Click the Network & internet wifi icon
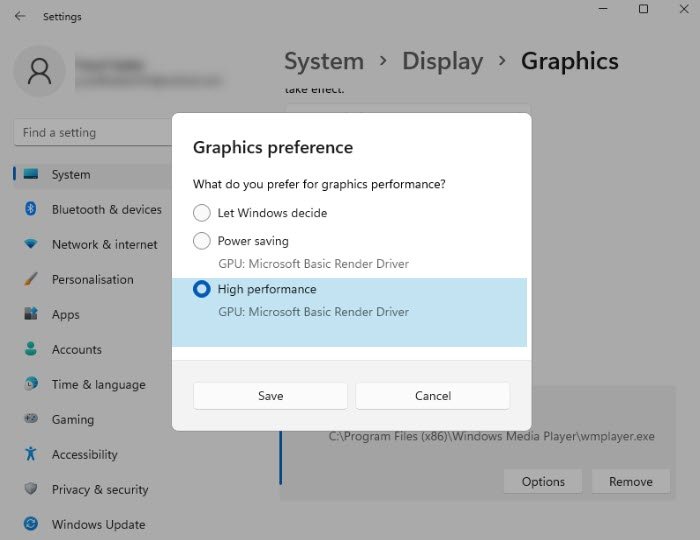 (x=31, y=244)
